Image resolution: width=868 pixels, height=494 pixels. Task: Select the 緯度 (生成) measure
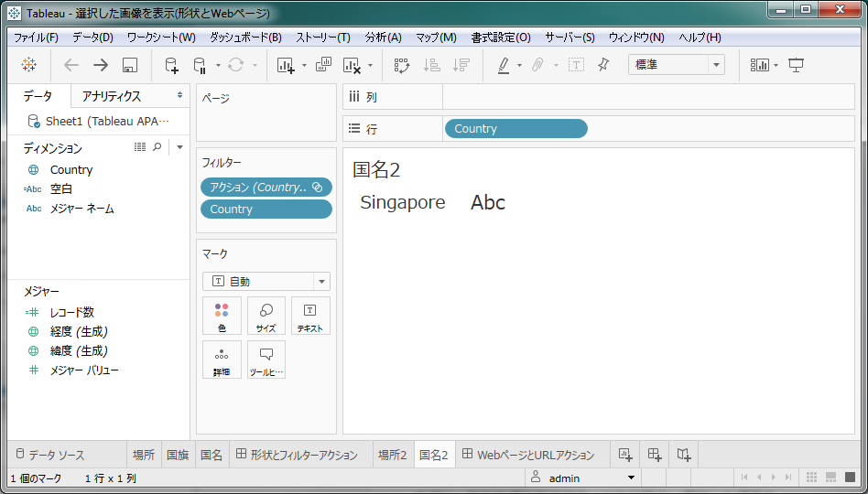point(79,350)
